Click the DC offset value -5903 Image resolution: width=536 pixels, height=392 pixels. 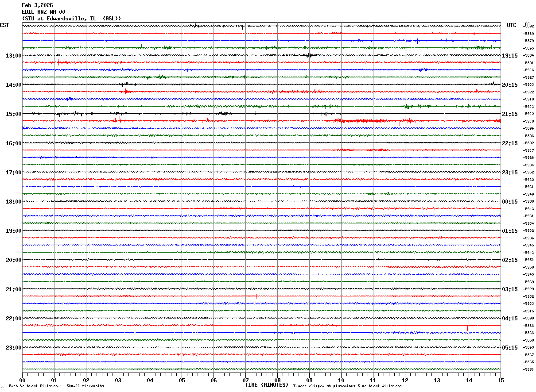[x=528, y=107]
